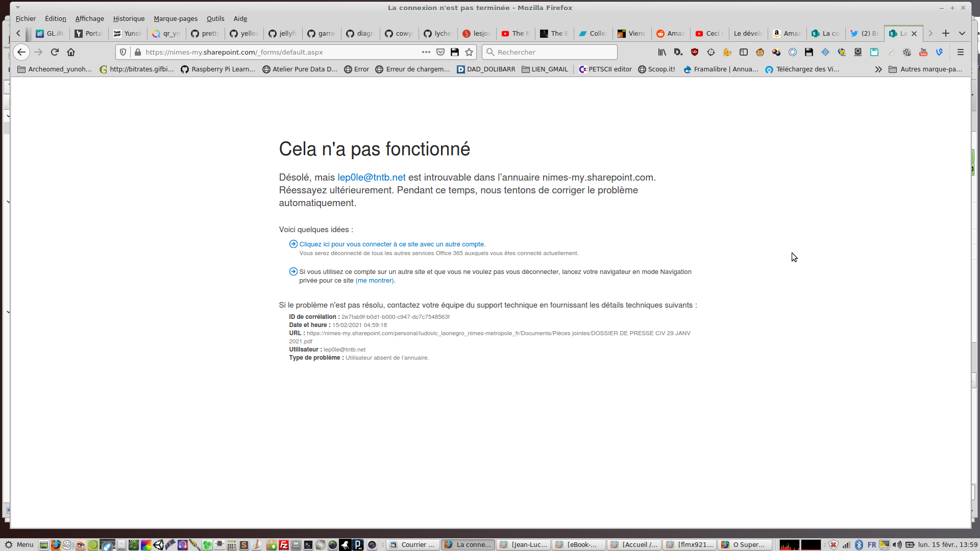This screenshot has width=980, height=551.
Task: Open the Historique menu
Action: pos(129,19)
